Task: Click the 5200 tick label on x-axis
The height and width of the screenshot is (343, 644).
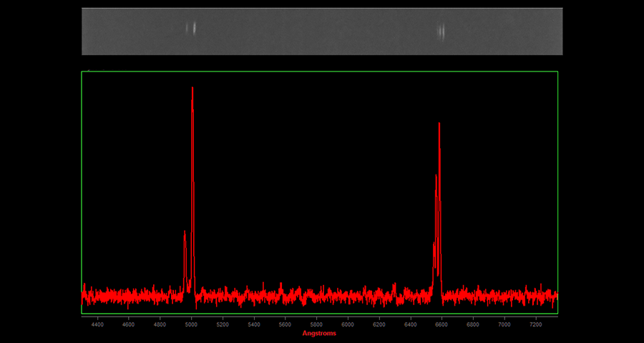Action: (x=222, y=324)
